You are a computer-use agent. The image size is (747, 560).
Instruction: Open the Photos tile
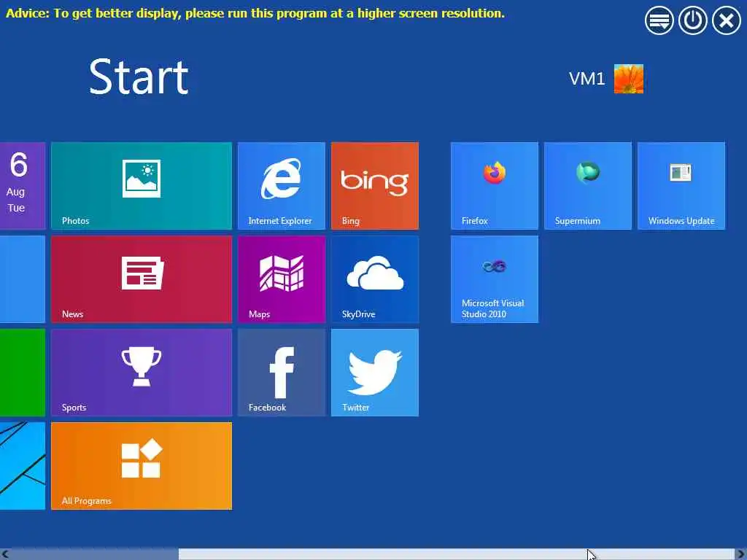[x=142, y=186]
